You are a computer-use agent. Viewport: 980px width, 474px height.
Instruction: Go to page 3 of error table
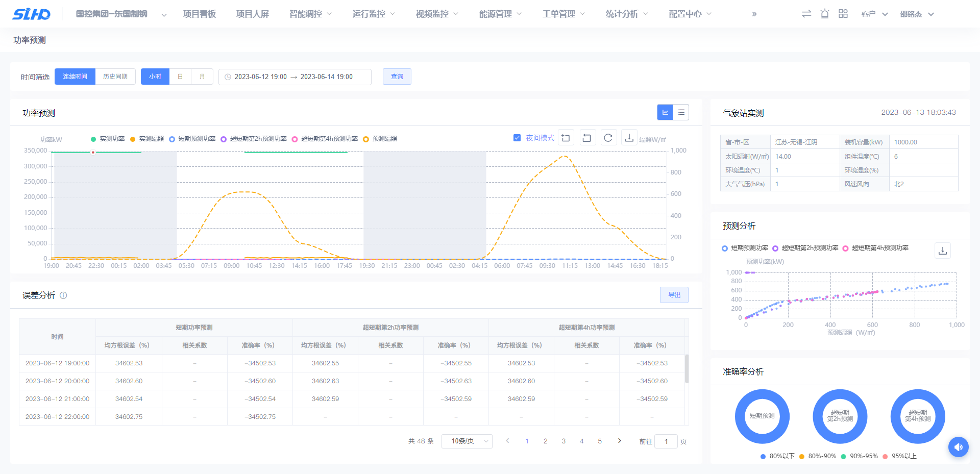tap(563, 441)
